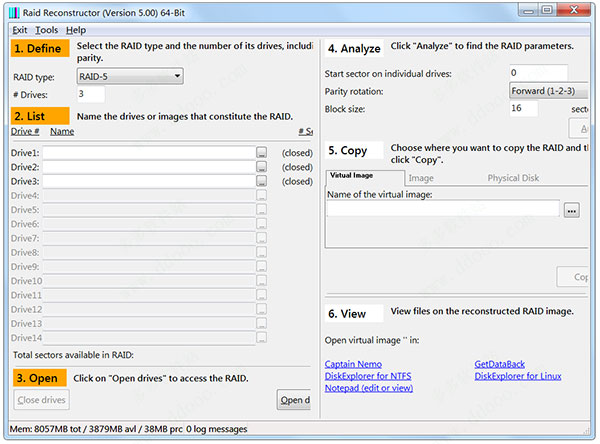Open the Parity rotation dropdown
The height and width of the screenshot is (444, 600).
[549, 91]
